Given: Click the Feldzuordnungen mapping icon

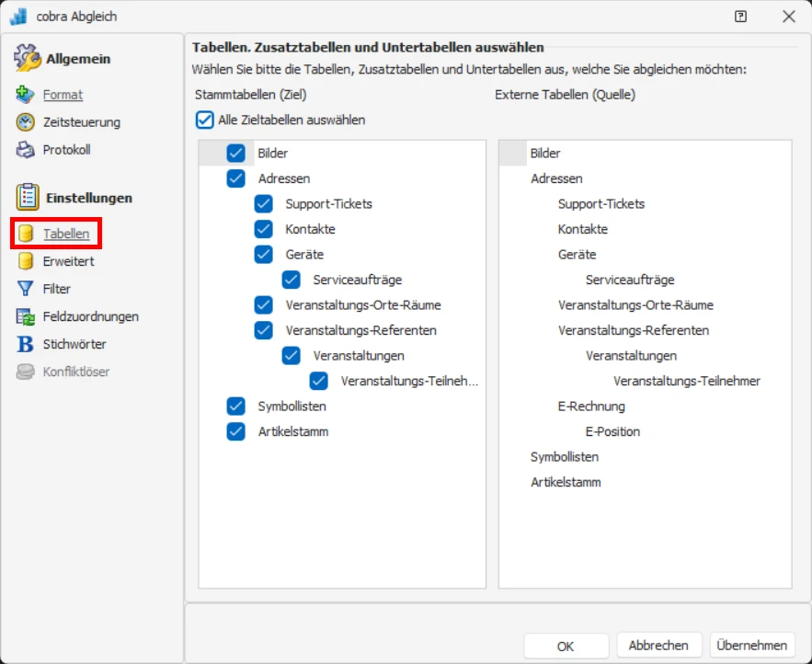Looking at the screenshot, I should [x=25, y=316].
